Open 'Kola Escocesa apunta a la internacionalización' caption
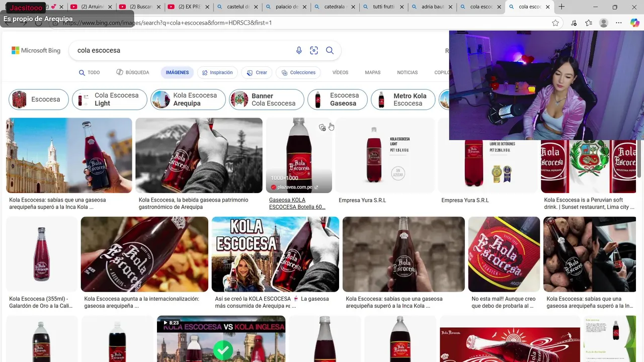The image size is (644, 362). click(x=141, y=302)
